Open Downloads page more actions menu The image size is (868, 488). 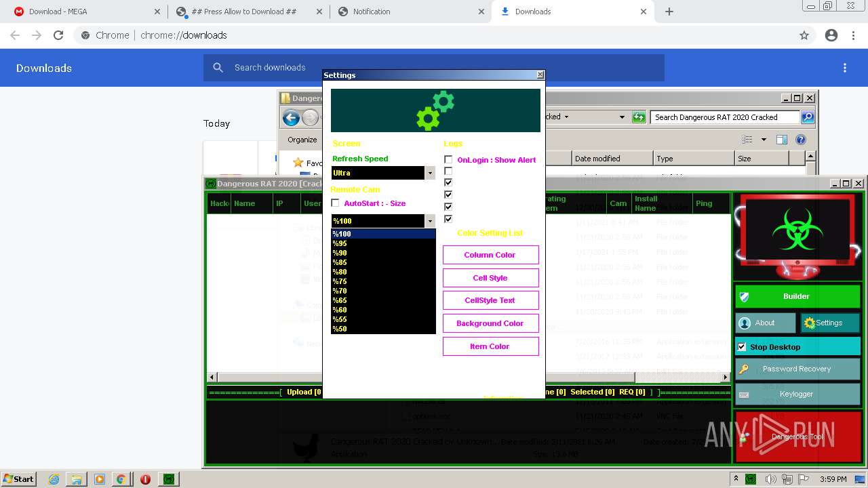tap(845, 68)
